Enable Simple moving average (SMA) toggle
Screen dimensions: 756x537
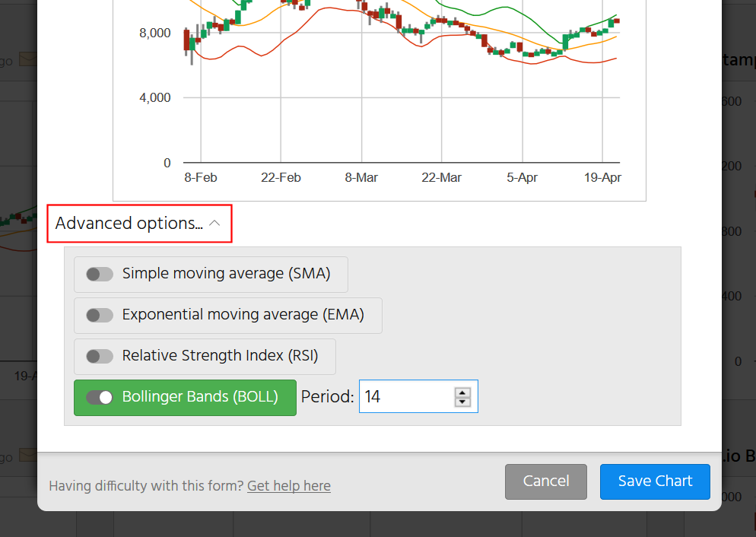tap(100, 275)
